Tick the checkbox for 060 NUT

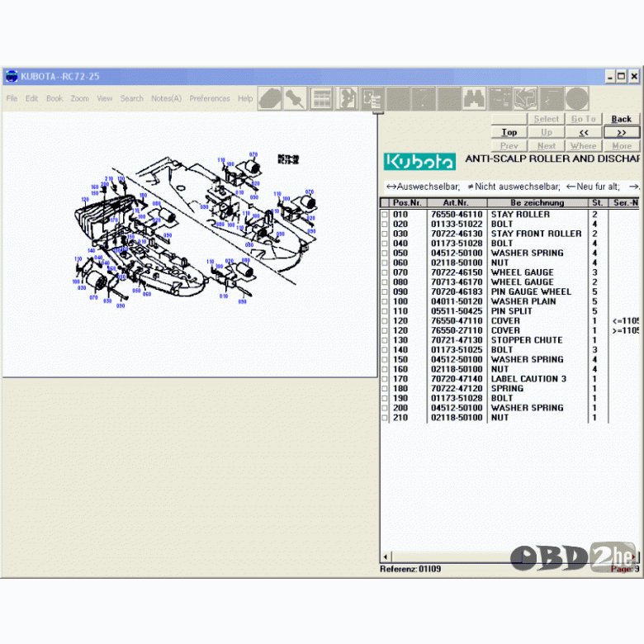(385, 263)
